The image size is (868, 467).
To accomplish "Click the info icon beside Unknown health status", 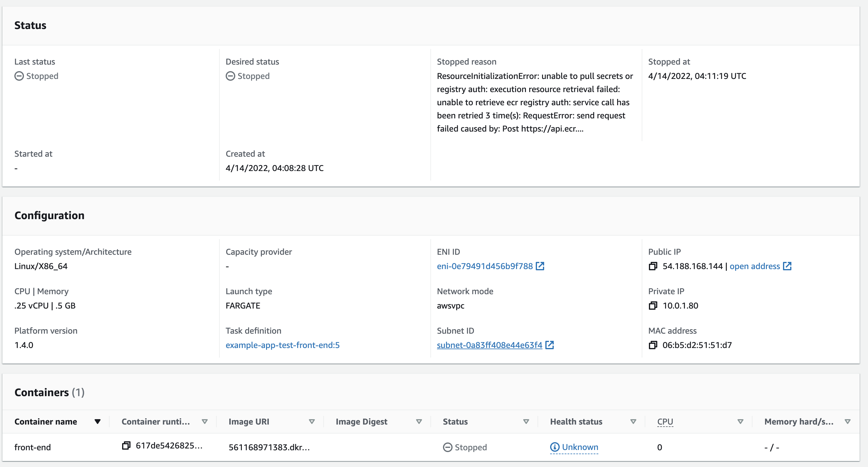I will (554, 447).
